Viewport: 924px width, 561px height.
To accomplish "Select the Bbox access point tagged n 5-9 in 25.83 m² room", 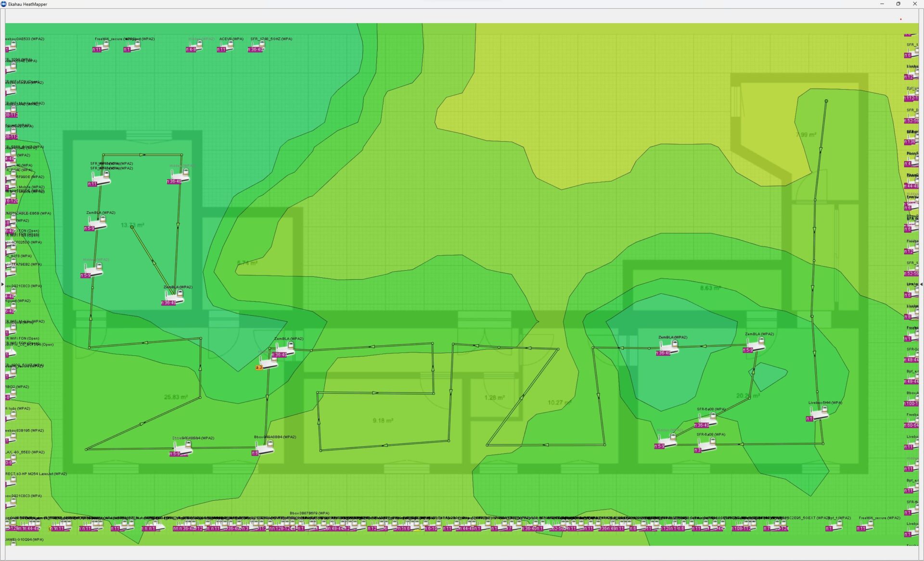I will tap(182, 449).
